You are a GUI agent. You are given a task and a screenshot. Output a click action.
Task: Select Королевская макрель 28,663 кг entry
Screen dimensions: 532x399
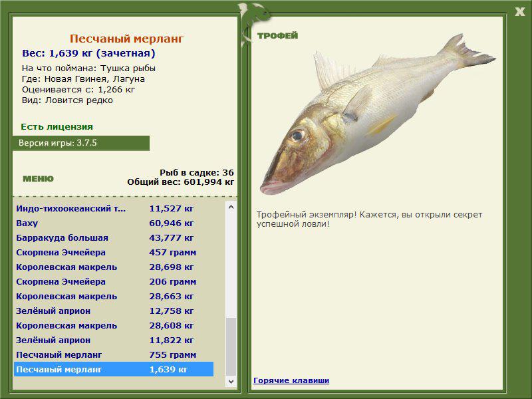coord(114,296)
